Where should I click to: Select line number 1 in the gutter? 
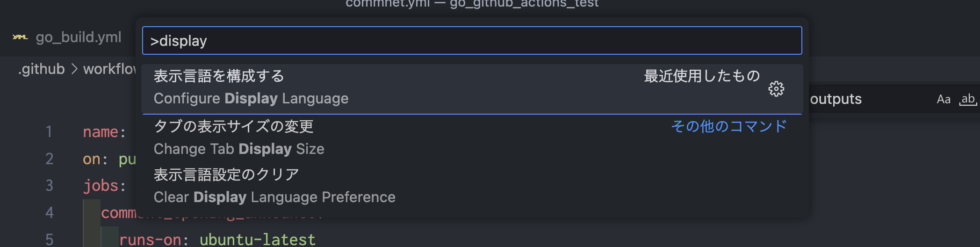(49, 132)
